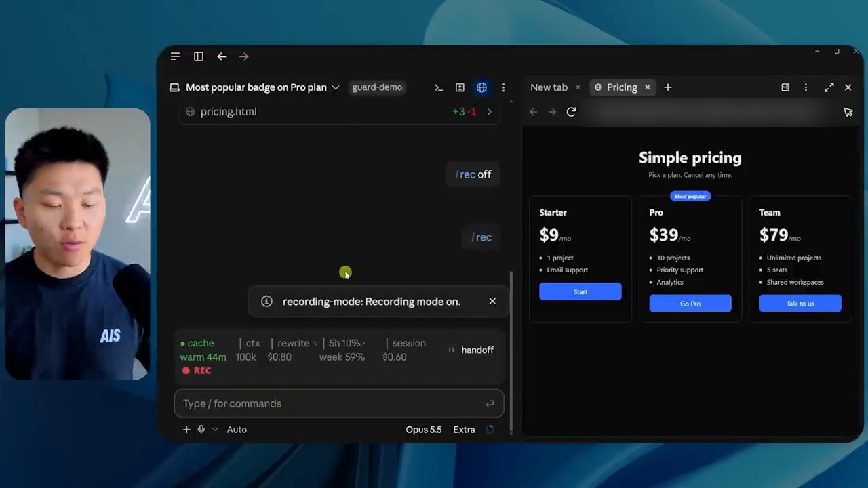
Task: Switch to the New tab browser tab
Action: [549, 87]
